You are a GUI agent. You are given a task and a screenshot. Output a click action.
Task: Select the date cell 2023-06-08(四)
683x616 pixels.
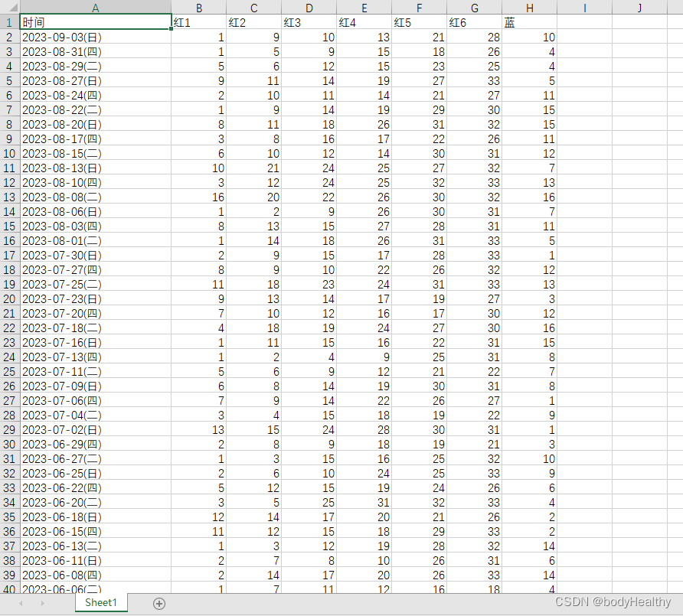(x=96, y=575)
